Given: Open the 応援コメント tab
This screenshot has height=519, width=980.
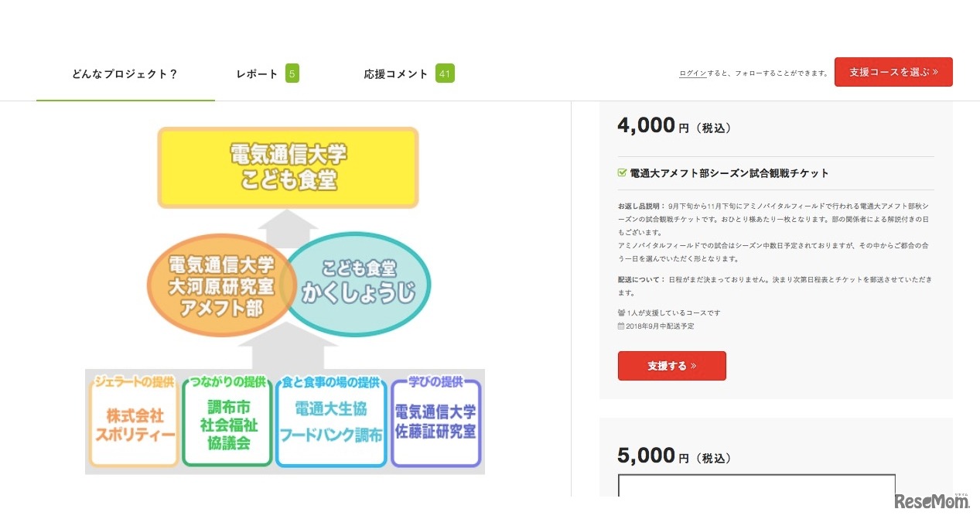Looking at the screenshot, I should click(395, 73).
